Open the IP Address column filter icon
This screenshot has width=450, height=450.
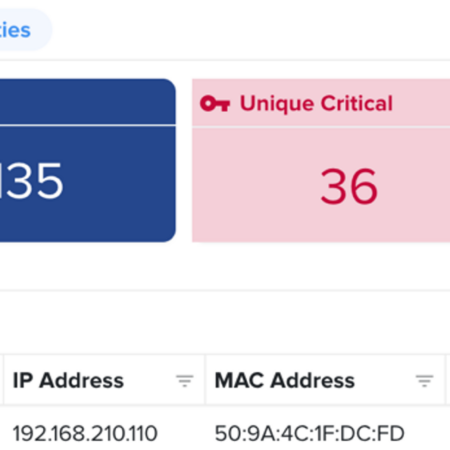coord(185,381)
